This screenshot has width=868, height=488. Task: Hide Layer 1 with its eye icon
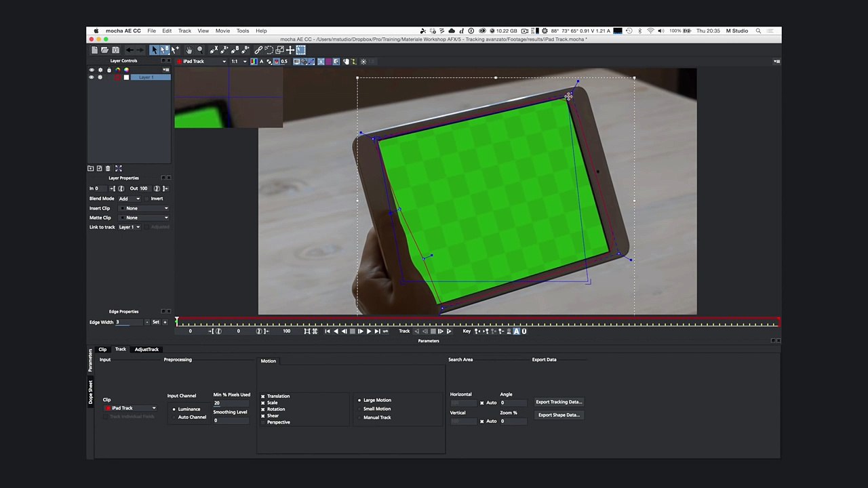92,77
